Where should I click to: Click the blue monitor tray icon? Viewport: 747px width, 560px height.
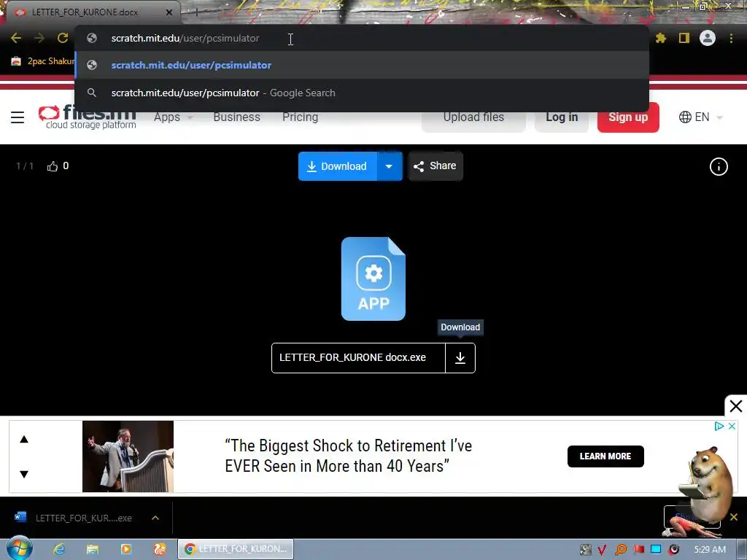click(656, 550)
